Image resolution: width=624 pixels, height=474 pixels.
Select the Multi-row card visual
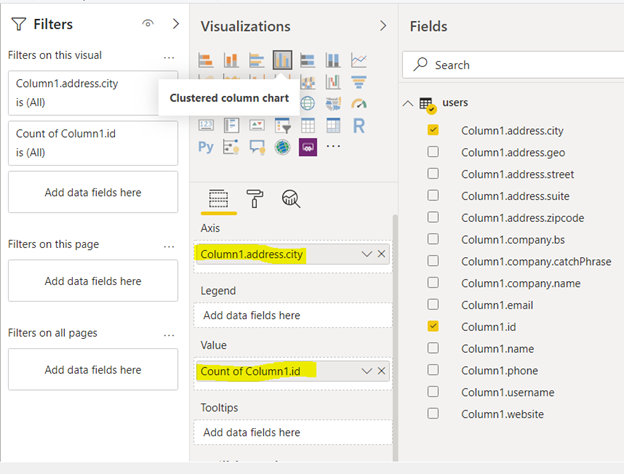pos(231,125)
